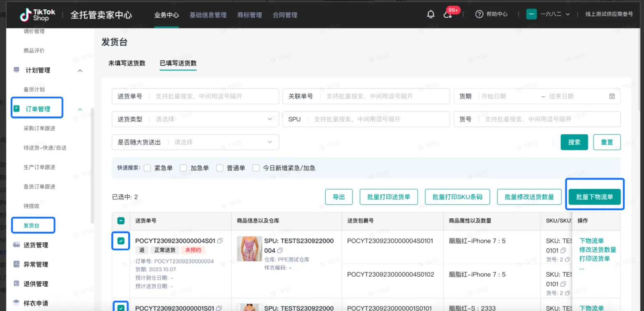Click the 退供管理 sidebar icon
Viewport: 644px width, 311px height.
tap(16, 284)
